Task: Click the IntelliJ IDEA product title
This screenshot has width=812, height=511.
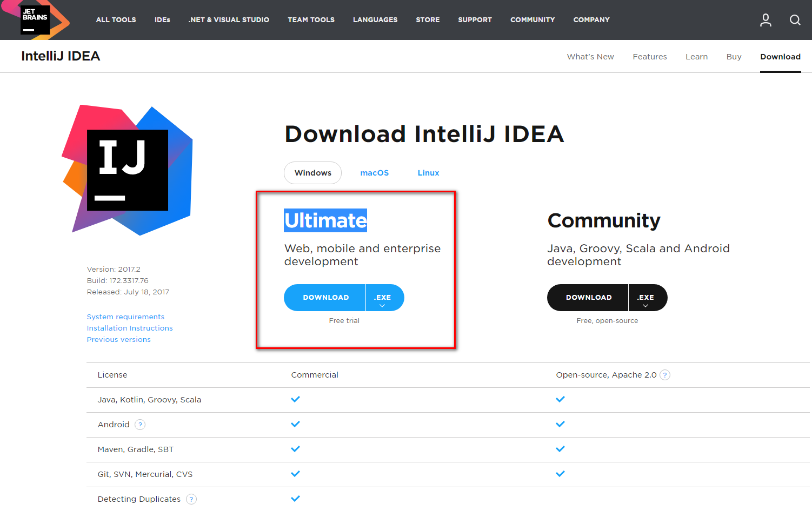Action: 61,56
